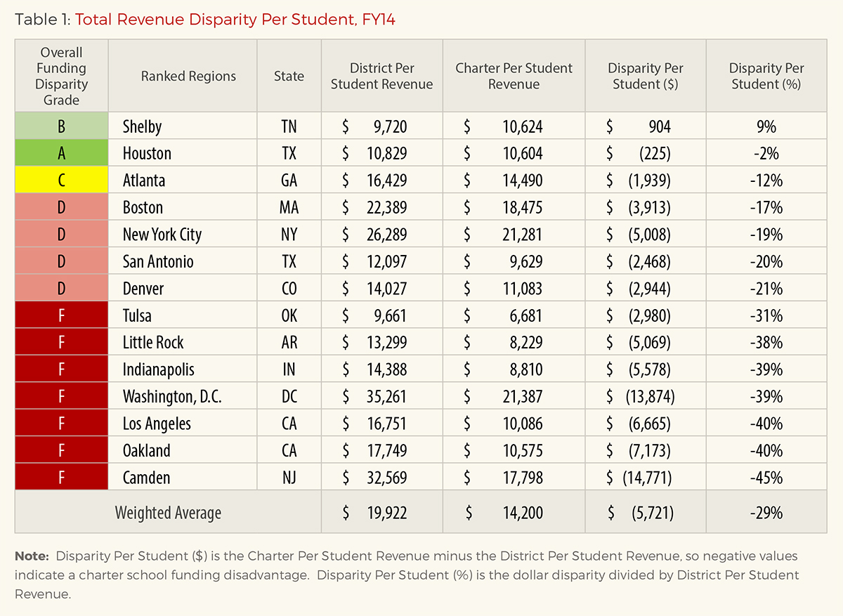This screenshot has width=843, height=616.
Task: Click the salmon D cell beside Boston
Action: point(62,207)
